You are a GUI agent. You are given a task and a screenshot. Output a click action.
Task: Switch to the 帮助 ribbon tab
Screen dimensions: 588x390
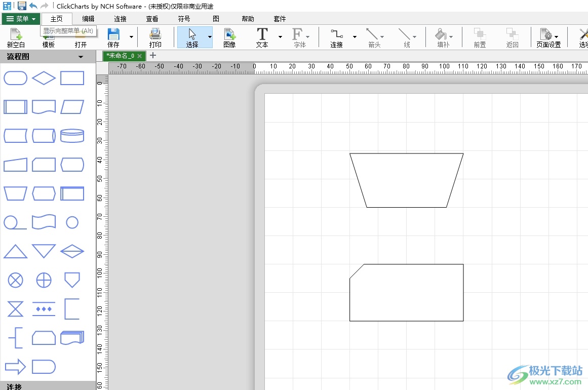point(248,19)
